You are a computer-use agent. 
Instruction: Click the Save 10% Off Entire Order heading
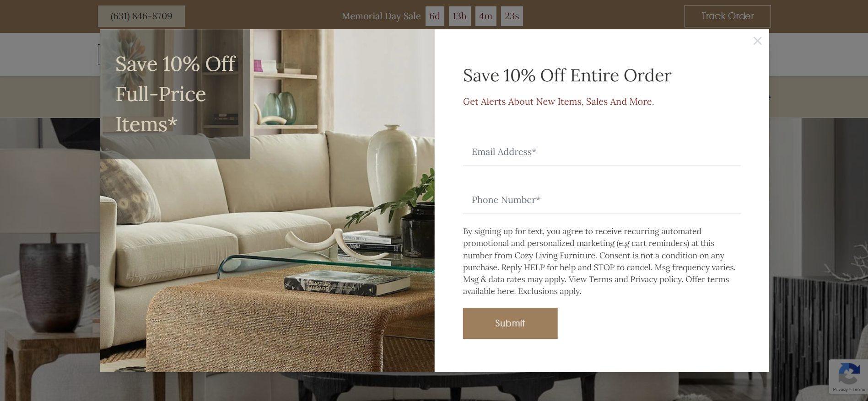[x=567, y=75]
